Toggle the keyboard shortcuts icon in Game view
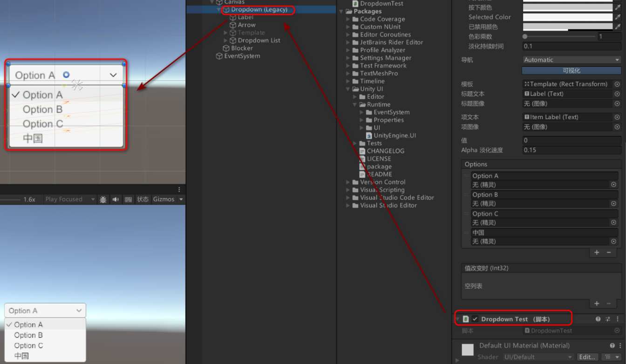The width and height of the screenshot is (626, 364). point(128,199)
